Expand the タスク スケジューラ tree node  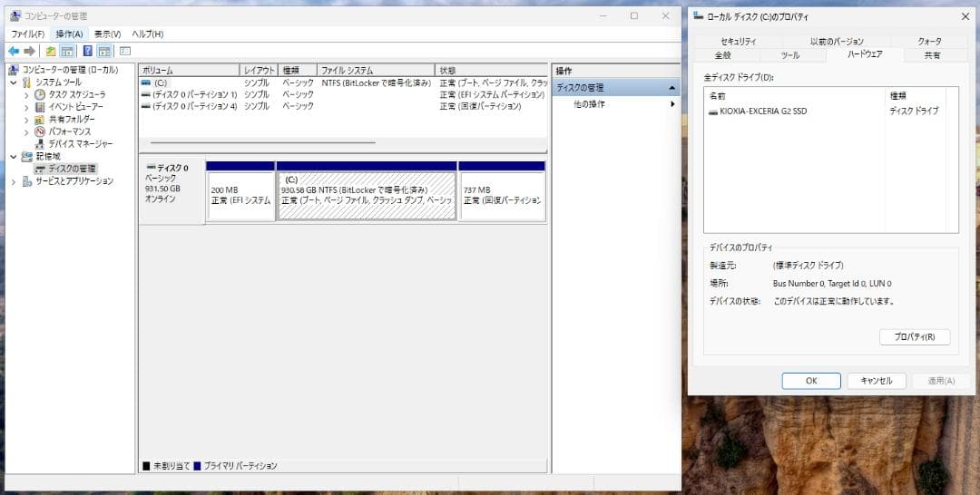pos(26,95)
